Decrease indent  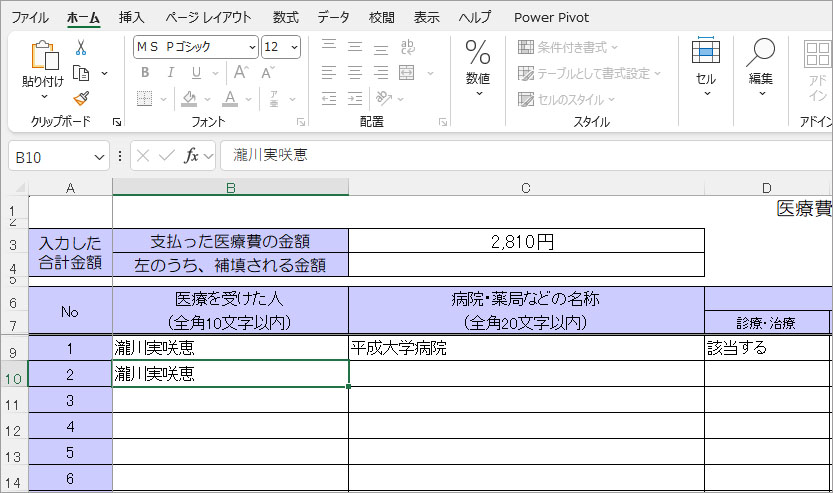coord(329,98)
